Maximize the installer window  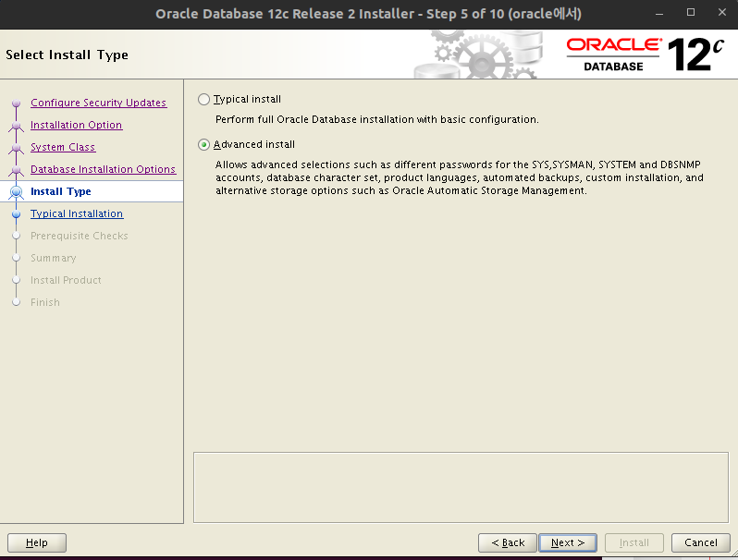[x=691, y=13]
